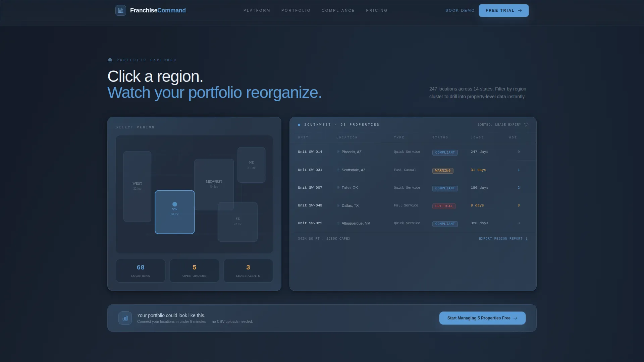Sort by the Unit column header

pyautogui.click(x=303, y=137)
